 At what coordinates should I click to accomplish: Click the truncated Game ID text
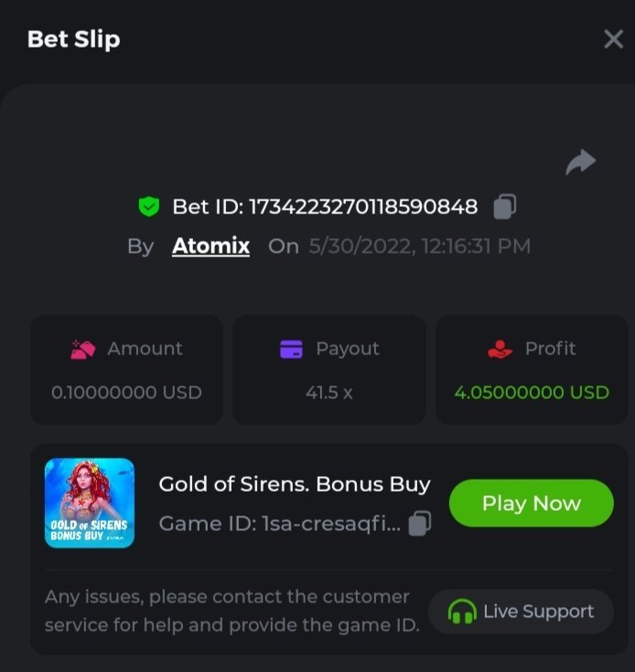click(279, 524)
